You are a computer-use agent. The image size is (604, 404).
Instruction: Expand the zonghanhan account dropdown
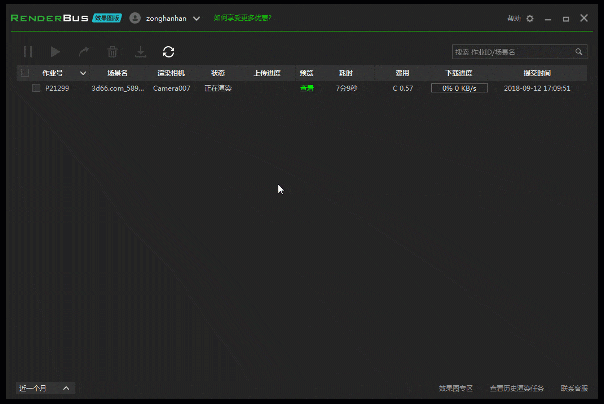tap(196, 18)
